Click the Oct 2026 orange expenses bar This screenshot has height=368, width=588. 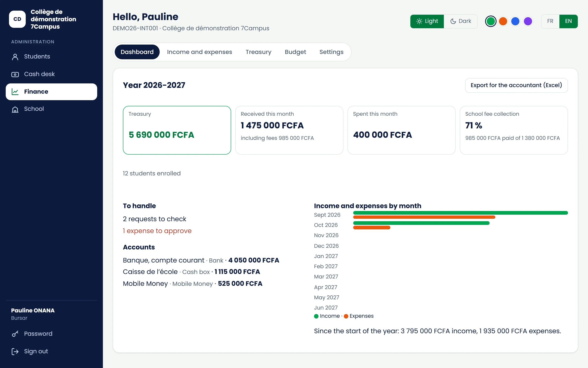(x=372, y=228)
